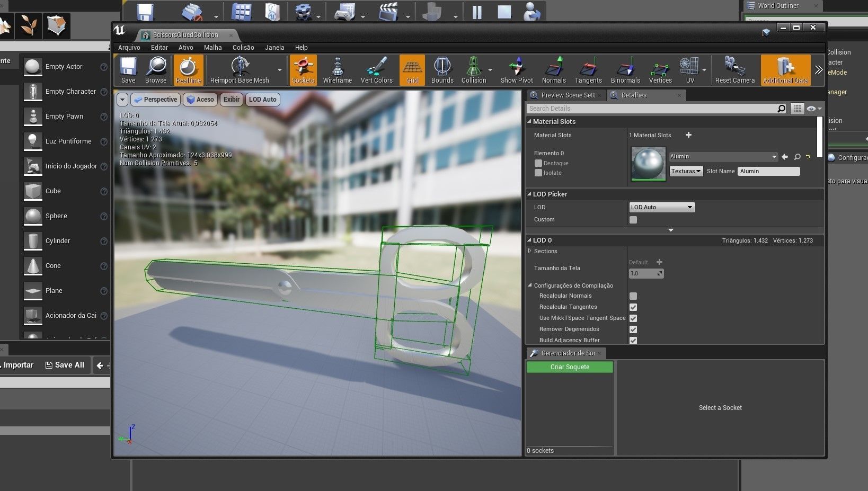Click Show Pivot tool
This screenshot has width=868, height=491.
(x=517, y=70)
